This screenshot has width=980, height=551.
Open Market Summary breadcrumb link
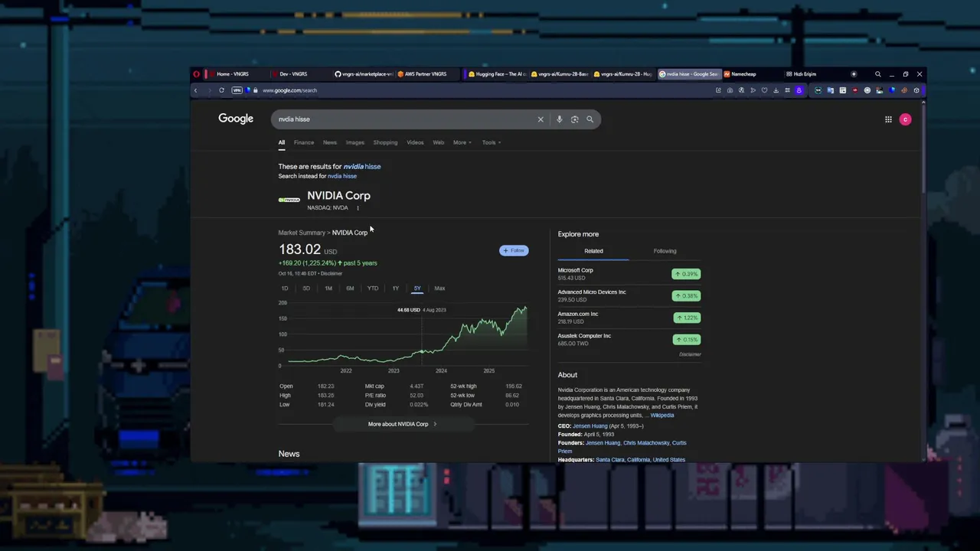click(302, 233)
